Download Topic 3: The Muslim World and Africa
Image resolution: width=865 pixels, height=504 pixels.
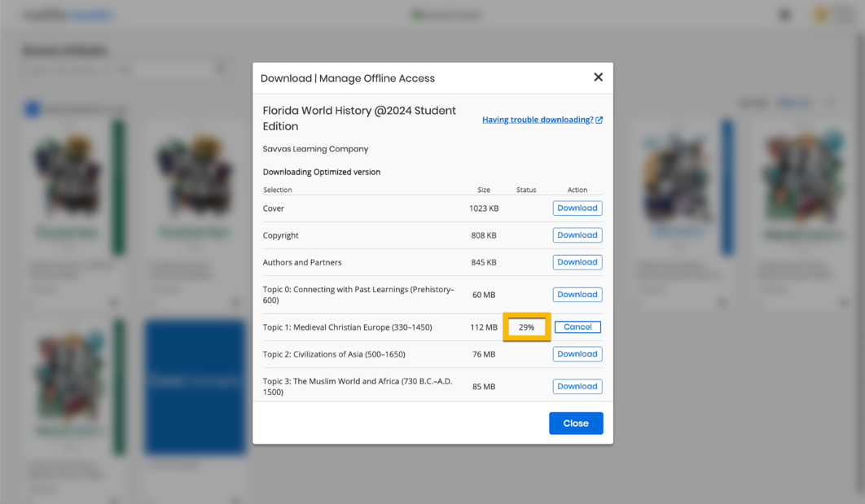pyautogui.click(x=577, y=387)
